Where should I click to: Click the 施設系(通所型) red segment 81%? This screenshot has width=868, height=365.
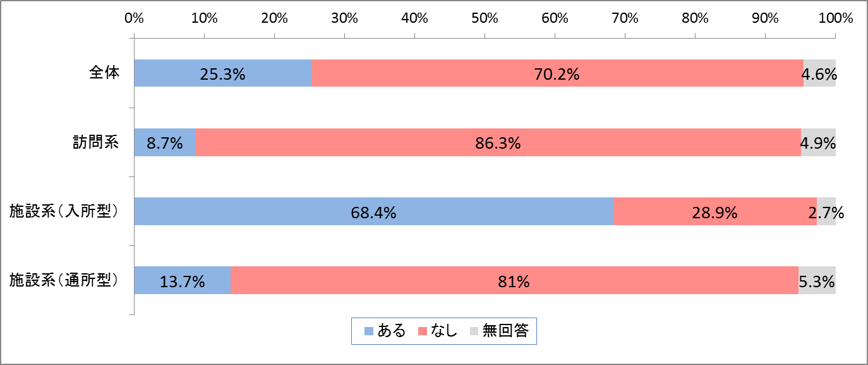point(514,280)
